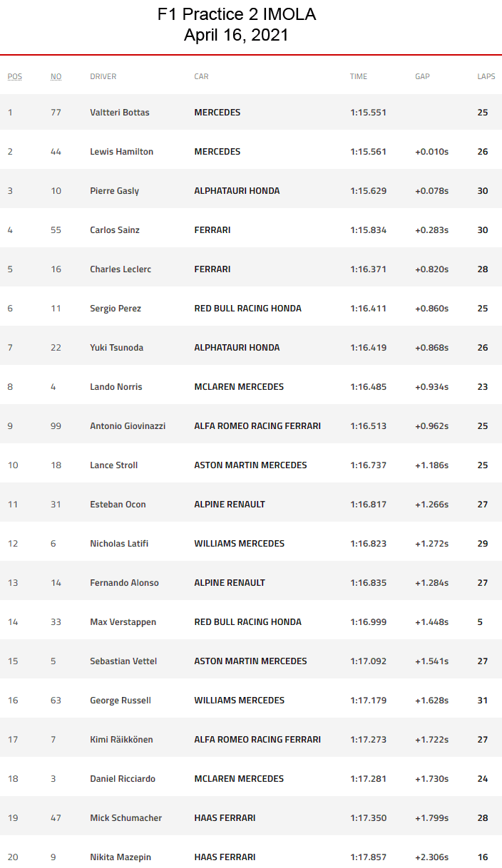Click Yuki Tsunoda's name
This screenshot has height=868, width=502.
coord(116,348)
